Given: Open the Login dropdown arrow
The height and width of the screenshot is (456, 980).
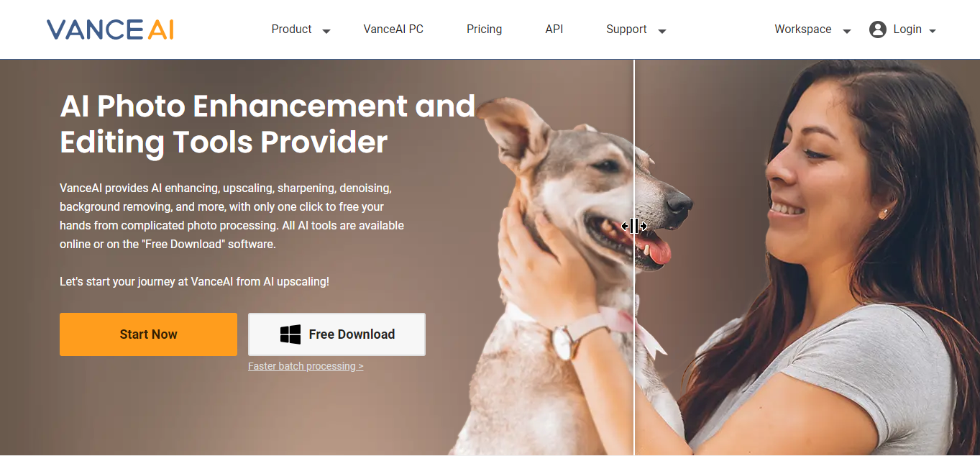Looking at the screenshot, I should pyautogui.click(x=933, y=31).
